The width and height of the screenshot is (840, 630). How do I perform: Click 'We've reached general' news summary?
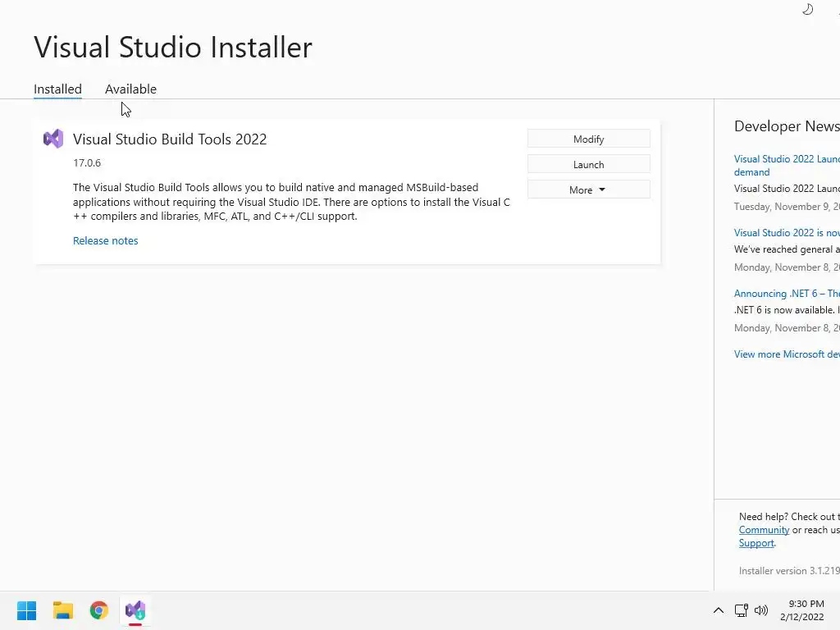pyautogui.click(x=787, y=249)
